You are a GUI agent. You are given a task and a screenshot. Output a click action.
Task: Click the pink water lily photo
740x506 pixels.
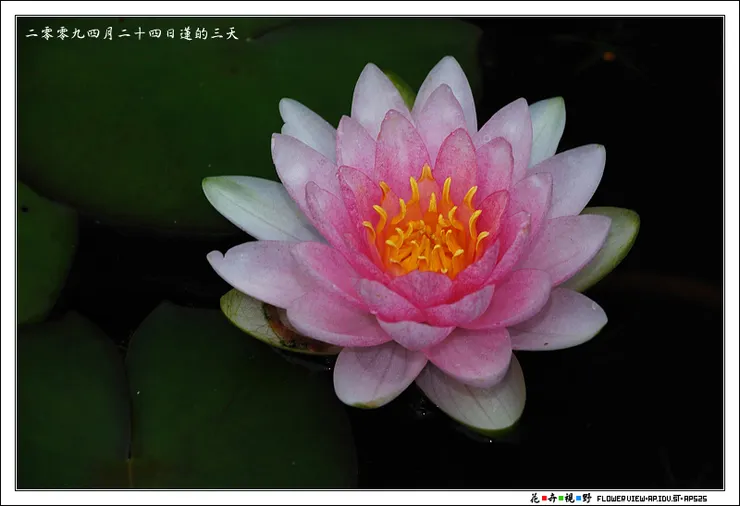[370, 253]
